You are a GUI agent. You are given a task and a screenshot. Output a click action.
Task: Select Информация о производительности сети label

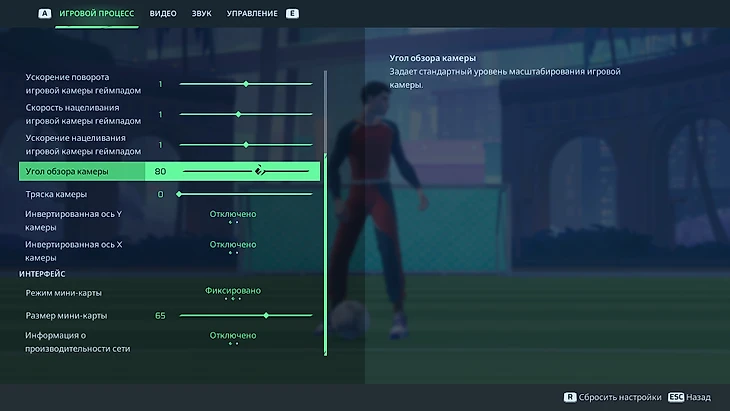78,342
